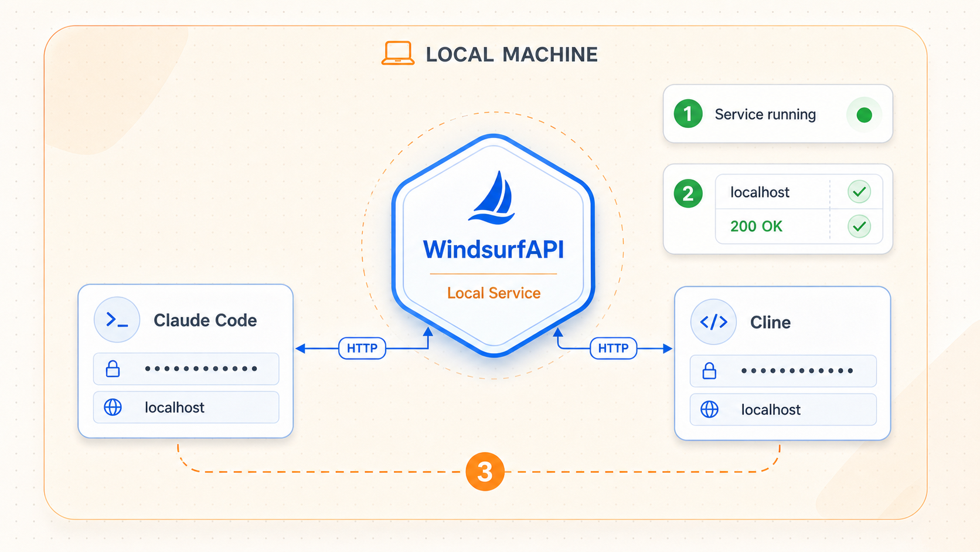Click the globe icon in Claude Code card
The image size is (980, 552).
113,407
